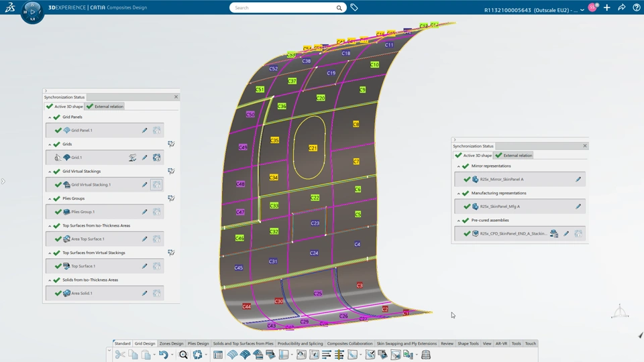The width and height of the screenshot is (644, 362).
Task: Click the pencil edit icon for Plies Group.1
Action: pyautogui.click(x=145, y=212)
